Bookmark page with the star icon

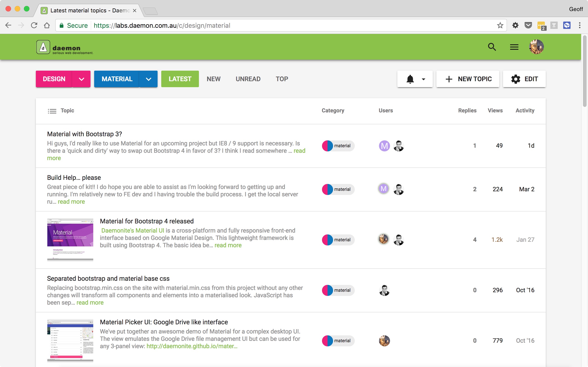coord(500,25)
